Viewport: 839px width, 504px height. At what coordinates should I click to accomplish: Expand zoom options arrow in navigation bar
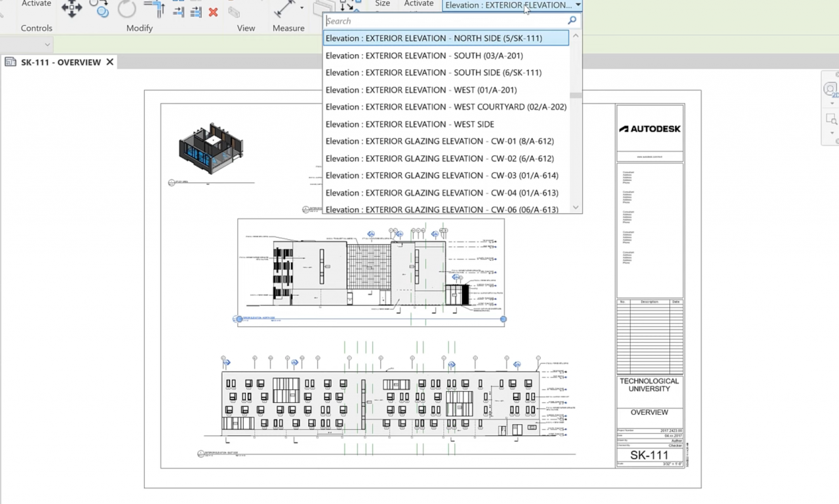(x=832, y=133)
